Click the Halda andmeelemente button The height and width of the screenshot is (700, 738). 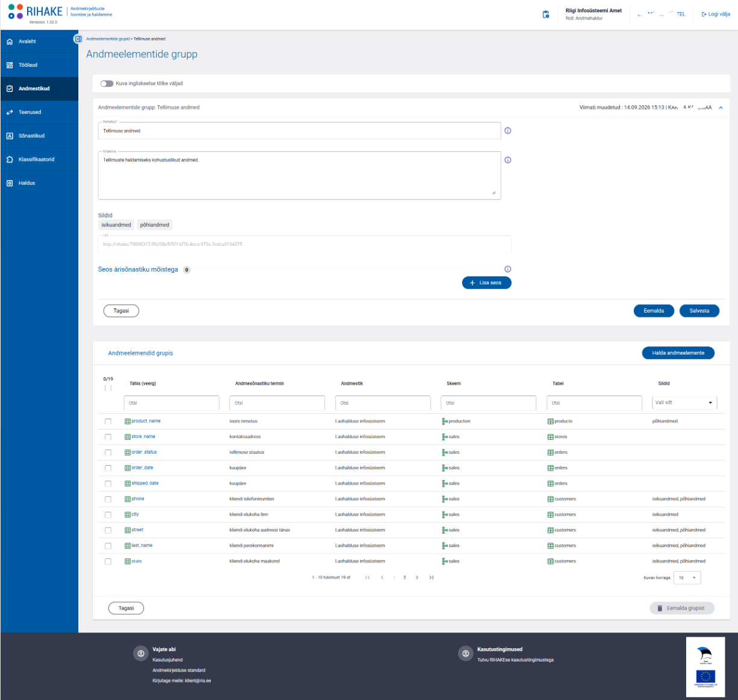(x=678, y=353)
